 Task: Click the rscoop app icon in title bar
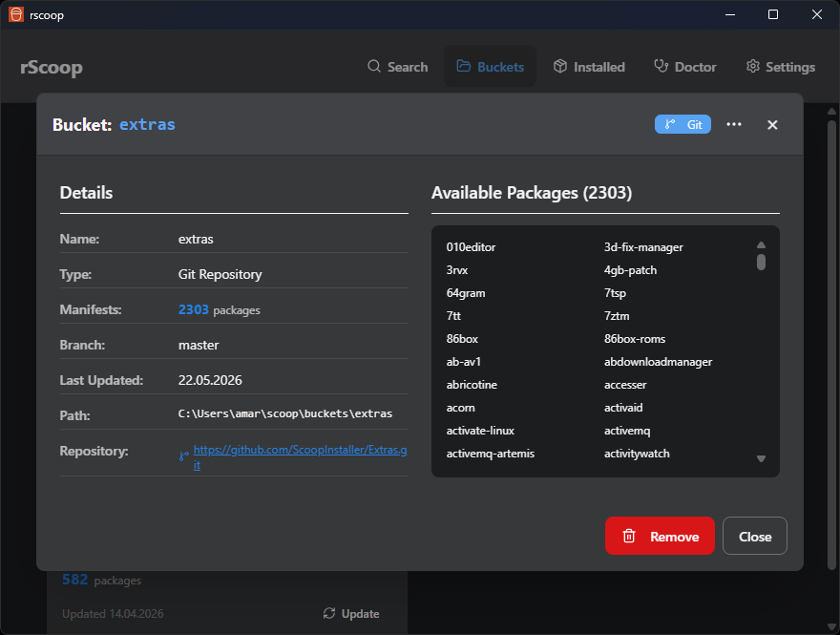click(x=16, y=14)
